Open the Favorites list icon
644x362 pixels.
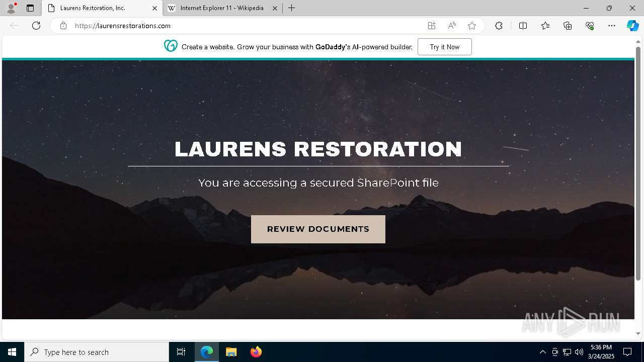pos(545,26)
